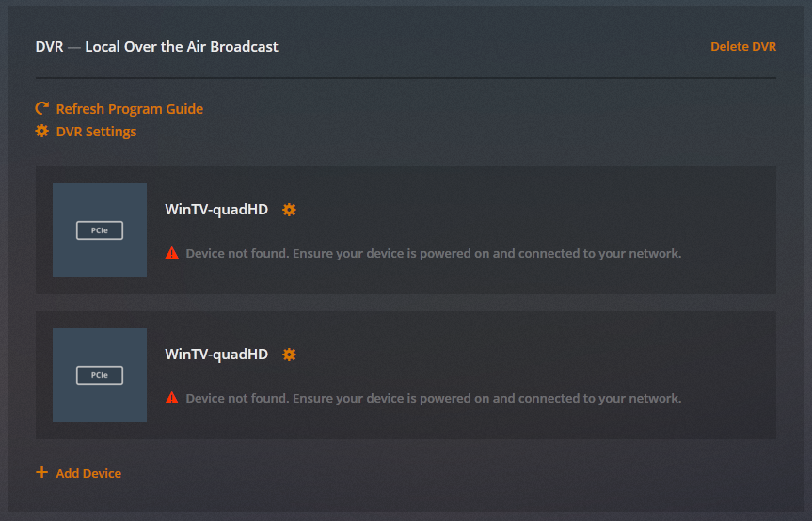The image size is (812, 521).
Task: Open settings gear for first WinTV-quadHD
Action: tap(289, 210)
